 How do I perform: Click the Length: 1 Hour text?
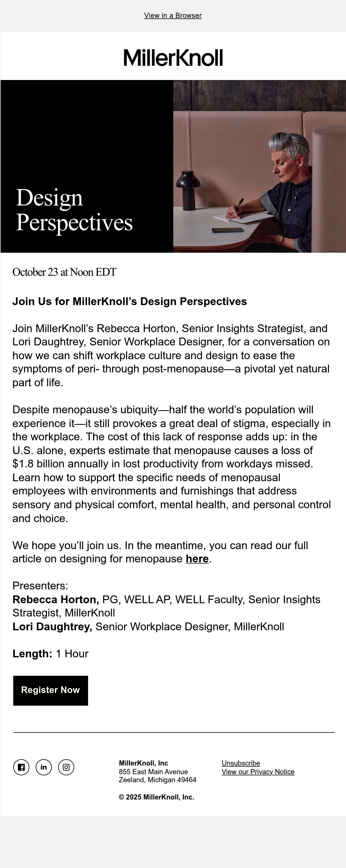coord(50,653)
